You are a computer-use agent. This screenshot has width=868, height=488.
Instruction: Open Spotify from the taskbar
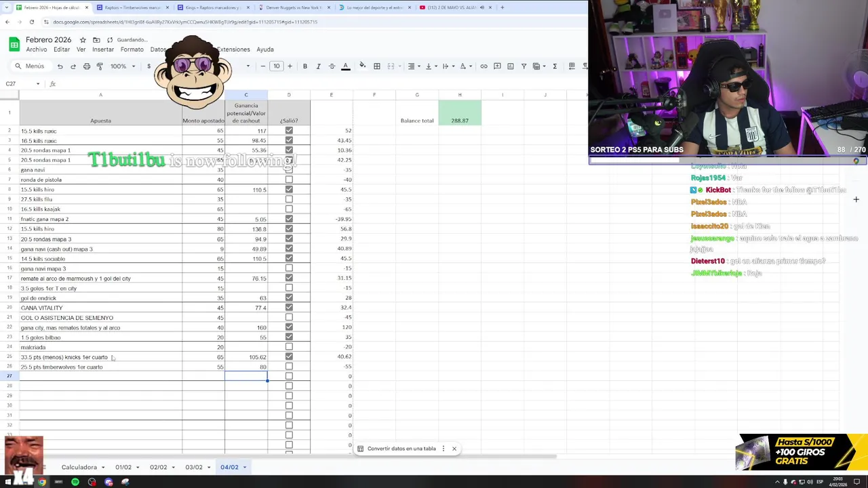75,482
